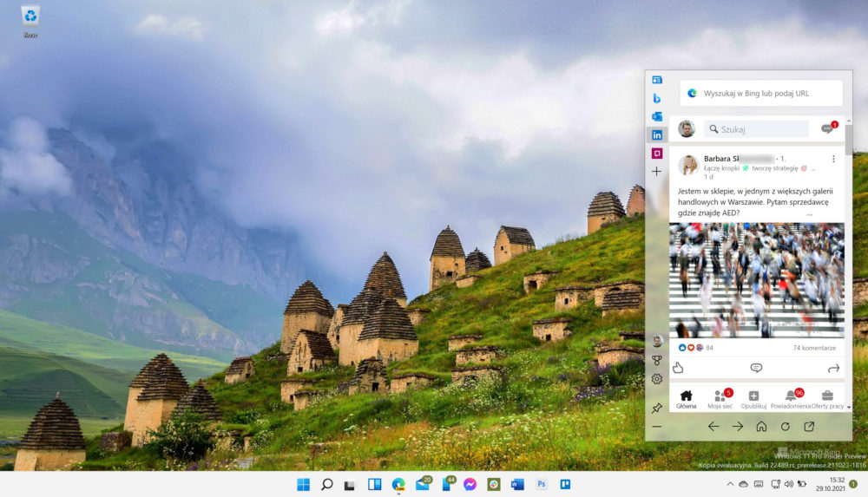Click the scroll-down arrow of LinkedIn page

pos(849,407)
